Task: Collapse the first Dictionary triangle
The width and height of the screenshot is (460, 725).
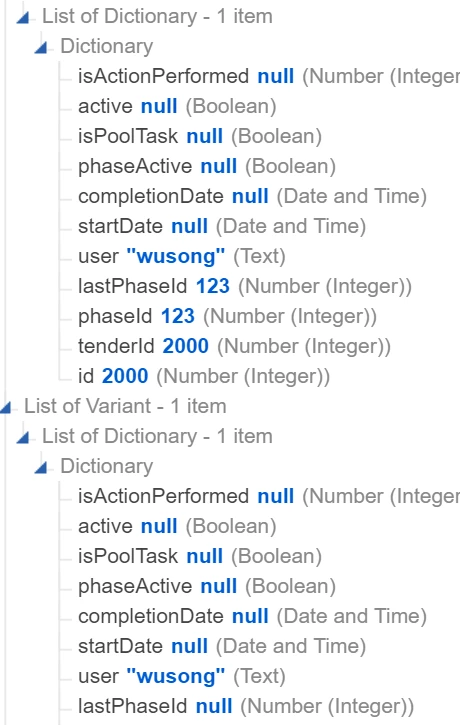Action: point(41,48)
